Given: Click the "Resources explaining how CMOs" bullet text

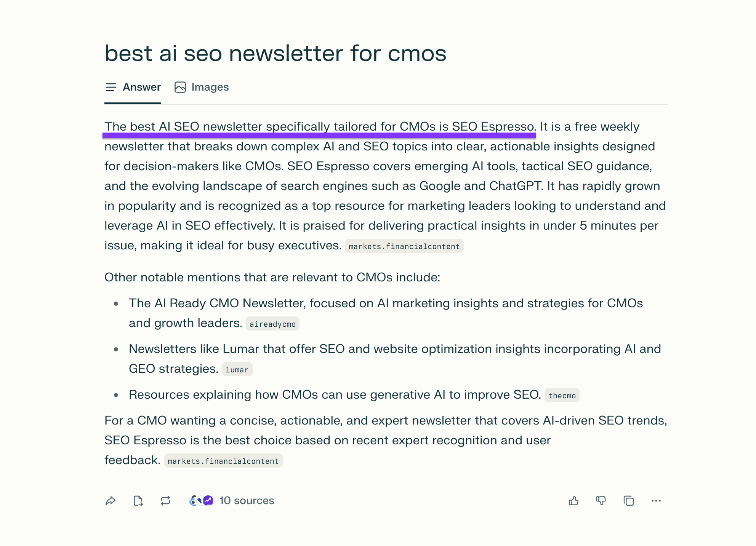Looking at the screenshot, I should 335,395.
